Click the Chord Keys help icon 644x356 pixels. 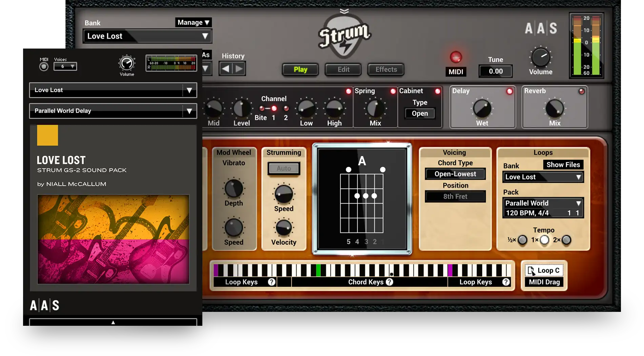pyautogui.click(x=389, y=282)
